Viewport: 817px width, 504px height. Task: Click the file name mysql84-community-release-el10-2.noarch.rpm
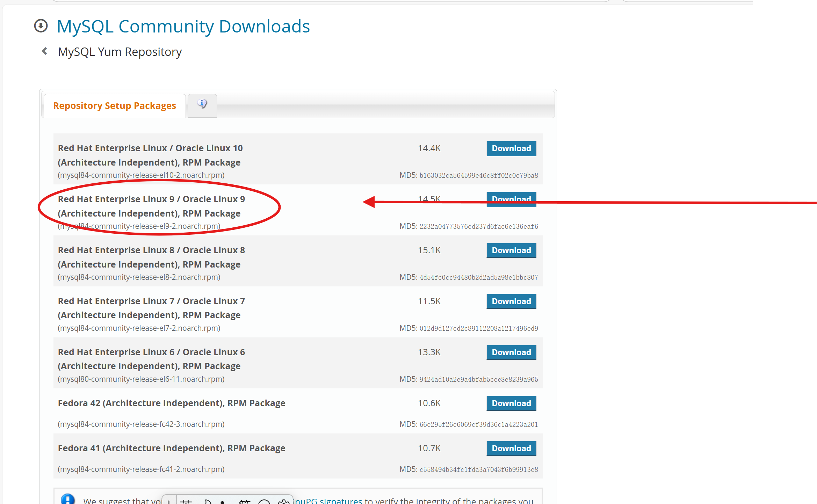[141, 175]
